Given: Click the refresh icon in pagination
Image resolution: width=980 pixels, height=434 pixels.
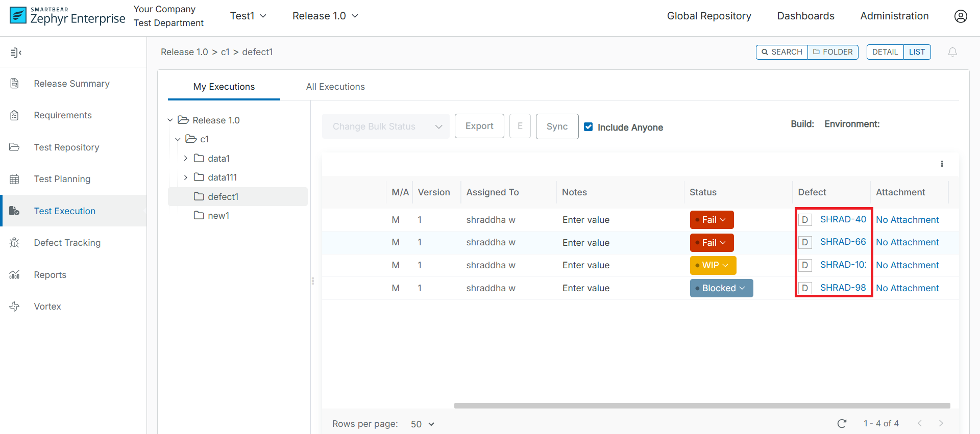Looking at the screenshot, I should pos(842,423).
